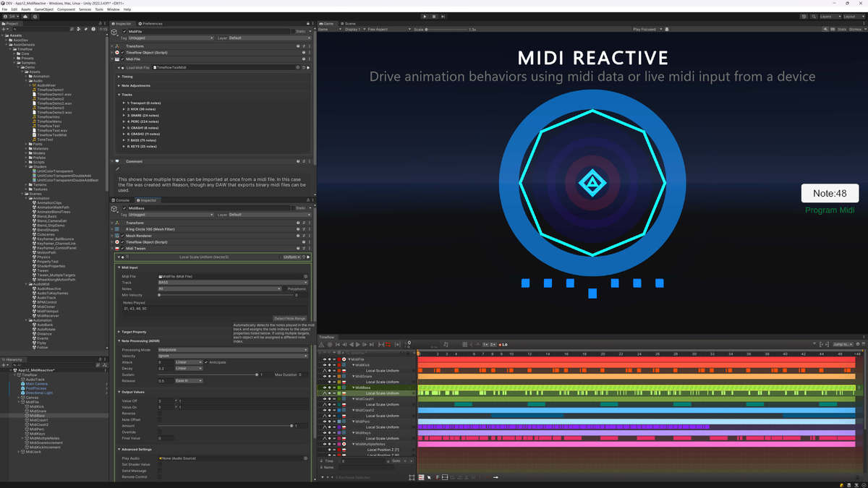868x488 pixels.
Task: Click the Note:48 button in Game view
Action: [830, 194]
